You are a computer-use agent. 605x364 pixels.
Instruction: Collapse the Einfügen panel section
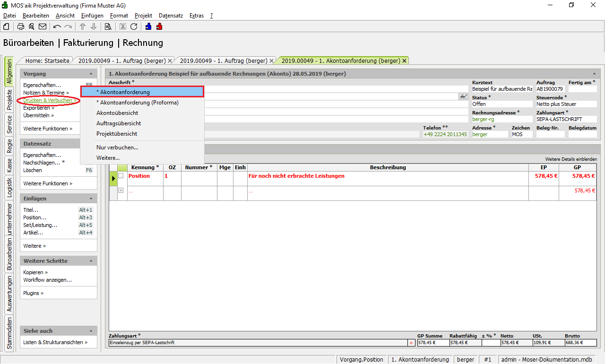coord(91,199)
